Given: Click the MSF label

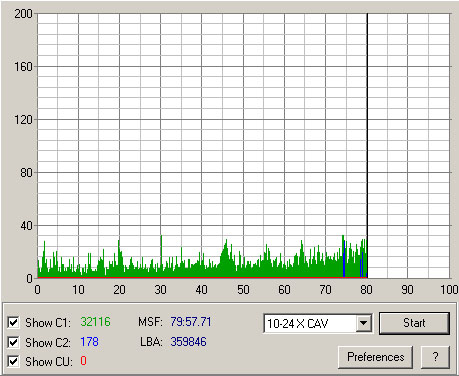Looking at the screenshot, I should click(150, 322).
